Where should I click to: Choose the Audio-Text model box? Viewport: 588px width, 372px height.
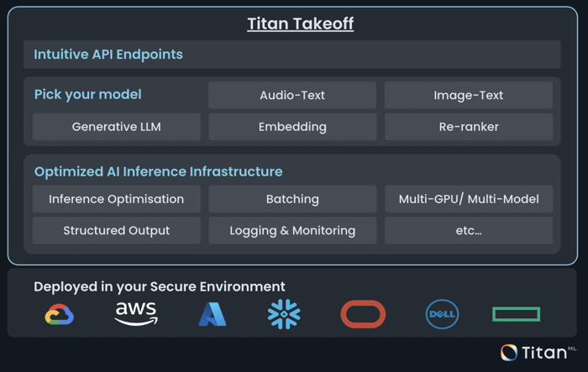point(292,95)
